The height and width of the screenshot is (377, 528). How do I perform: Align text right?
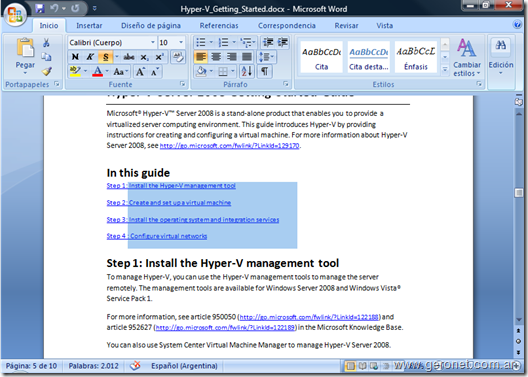point(231,57)
